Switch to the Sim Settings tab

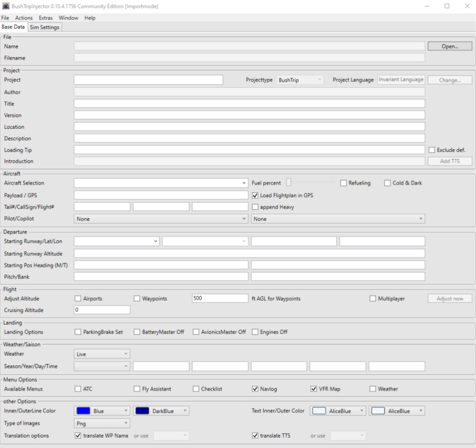(45, 27)
